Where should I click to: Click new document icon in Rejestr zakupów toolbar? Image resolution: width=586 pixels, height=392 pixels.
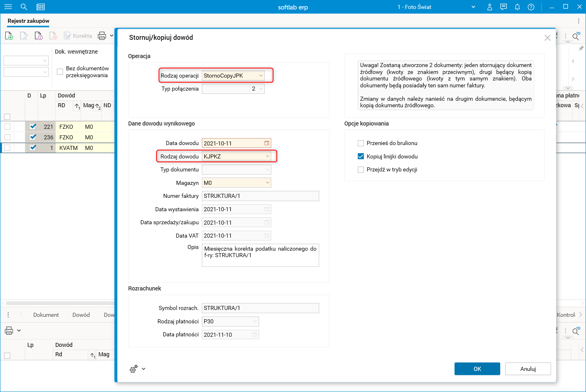tap(9, 36)
